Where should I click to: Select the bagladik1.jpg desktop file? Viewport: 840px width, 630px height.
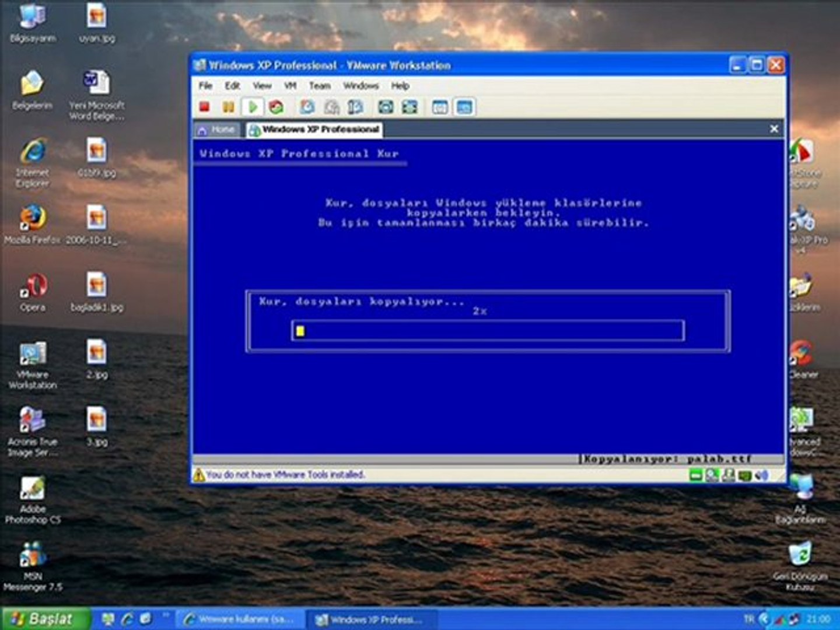pos(97,292)
